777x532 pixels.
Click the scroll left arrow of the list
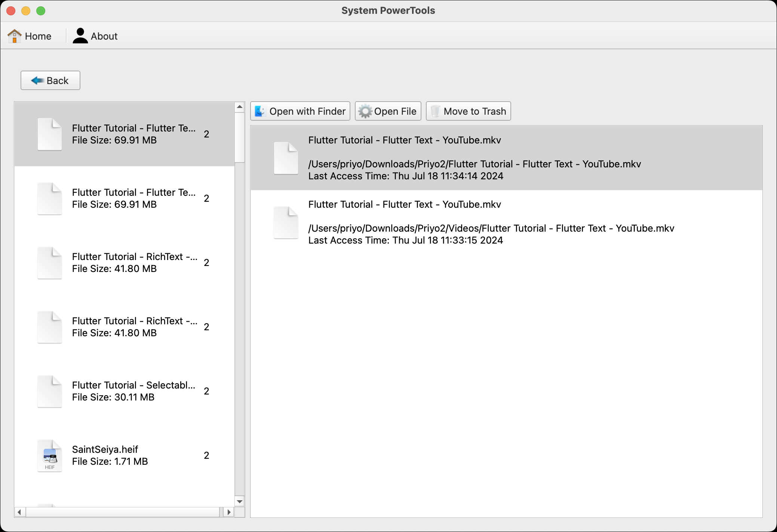[x=19, y=512]
